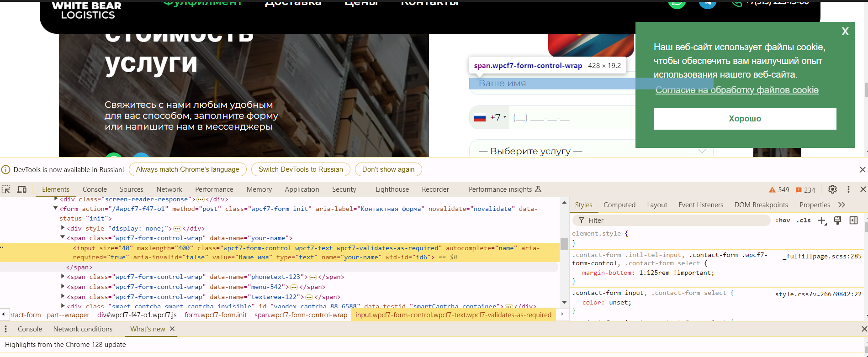This screenshot has width=868, height=357.
Task: Click the WhatsApp icon in site header
Action: [677, 2]
